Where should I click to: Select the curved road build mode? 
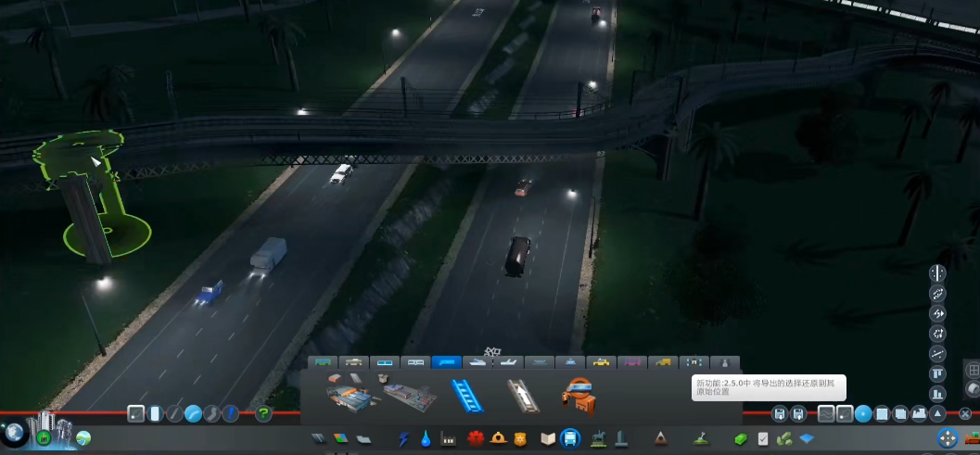point(193,413)
